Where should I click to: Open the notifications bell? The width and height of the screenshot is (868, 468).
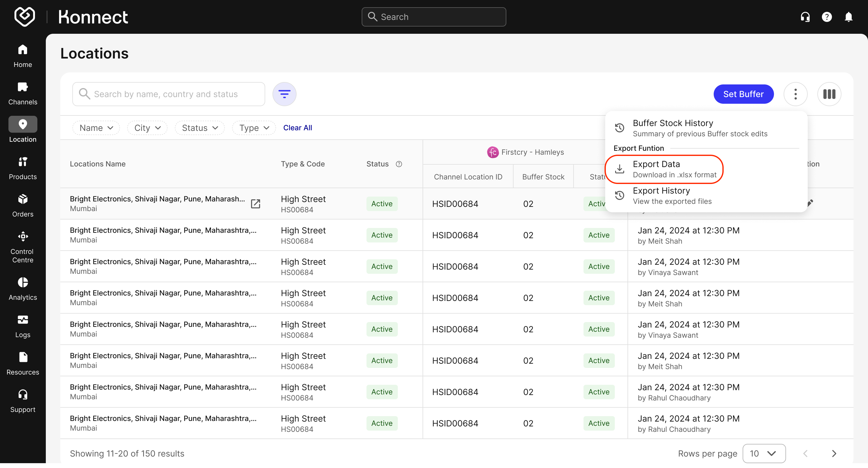[x=848, y=17]
